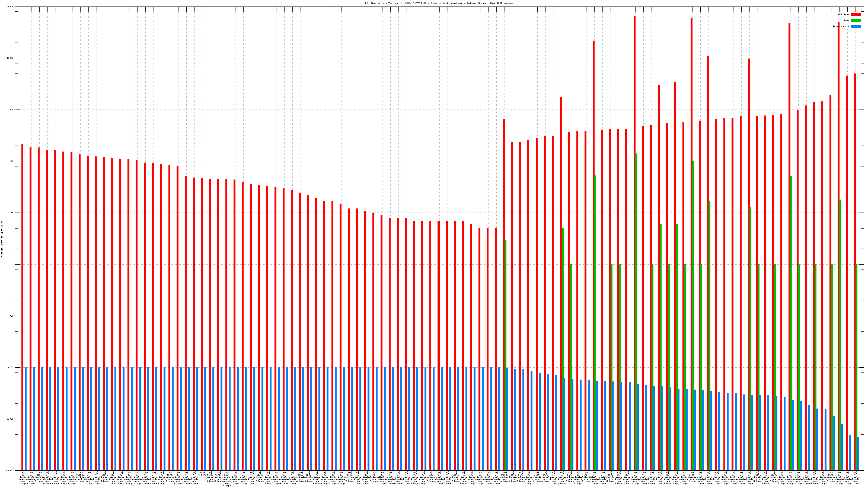868x488 pixels.
Task: Click the 0.01 y-axis tick label
Action: (x=11, y=367)
